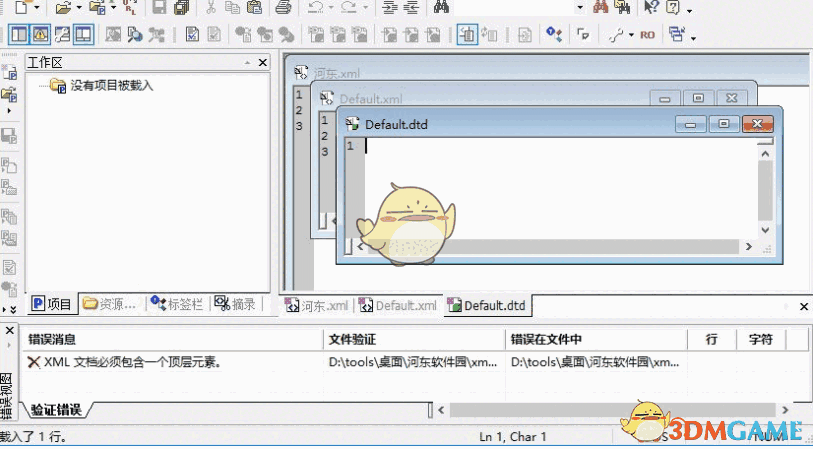Click the Print icon
813x449 pixels.
(x=283, y=7)
